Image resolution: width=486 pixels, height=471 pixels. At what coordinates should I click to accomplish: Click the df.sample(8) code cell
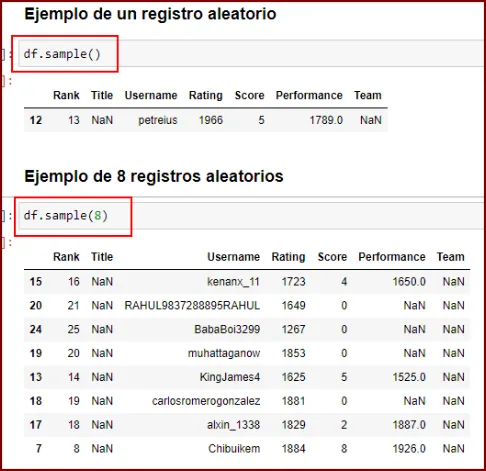coord(251,215)
